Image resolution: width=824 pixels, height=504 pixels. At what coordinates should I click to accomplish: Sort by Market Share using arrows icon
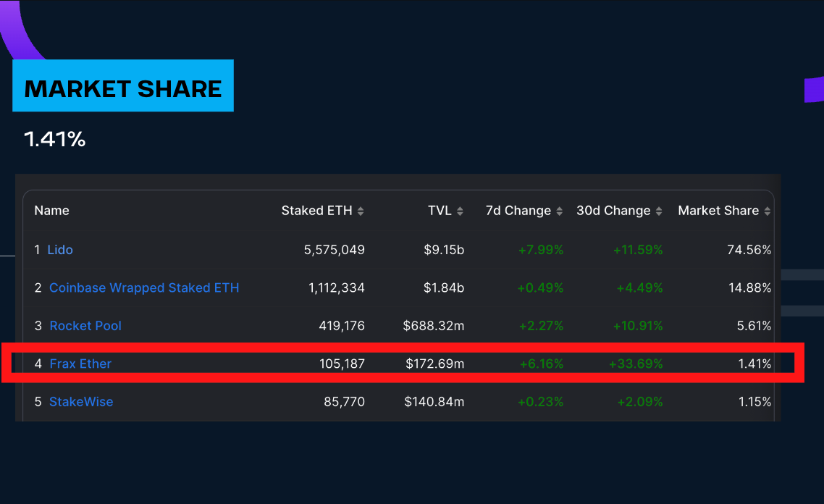point(768,211)
